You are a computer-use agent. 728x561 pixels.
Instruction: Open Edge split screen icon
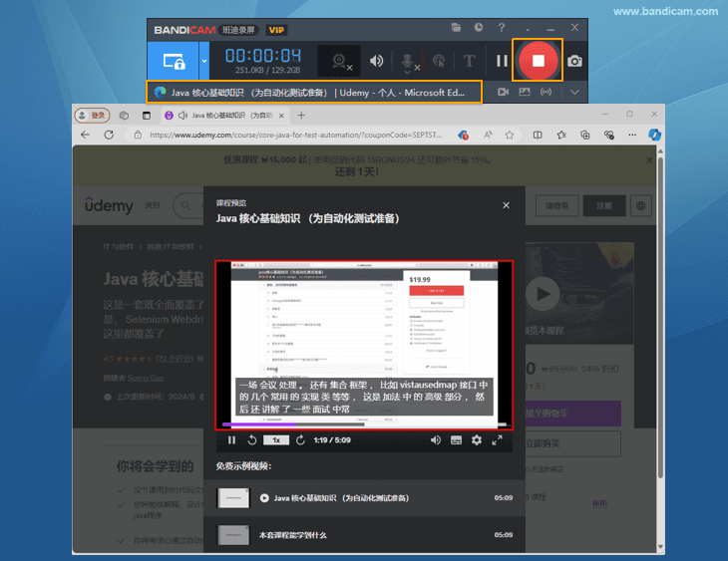pos(538,135)
